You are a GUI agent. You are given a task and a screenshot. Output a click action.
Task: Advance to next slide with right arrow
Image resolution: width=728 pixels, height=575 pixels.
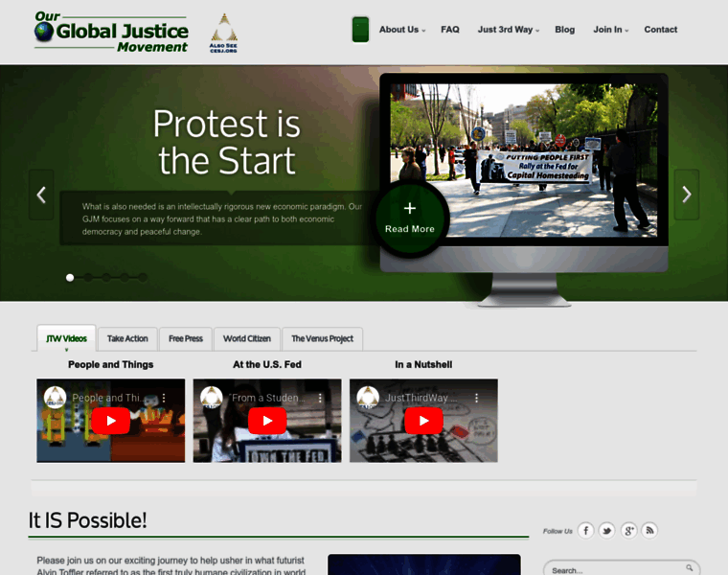pyautogui.click(x=687, y=195)
